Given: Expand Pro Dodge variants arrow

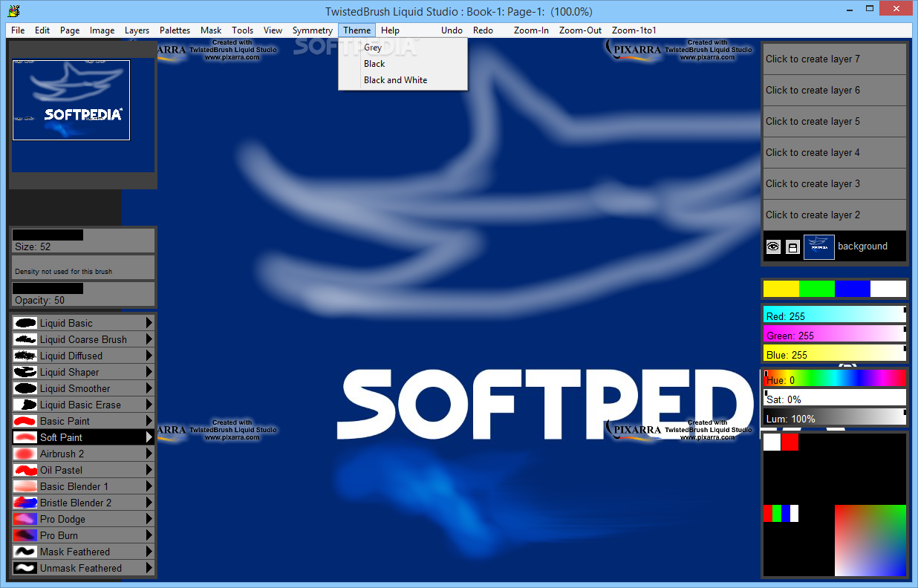Looking at the screenshot, I should tap(149, 519).
